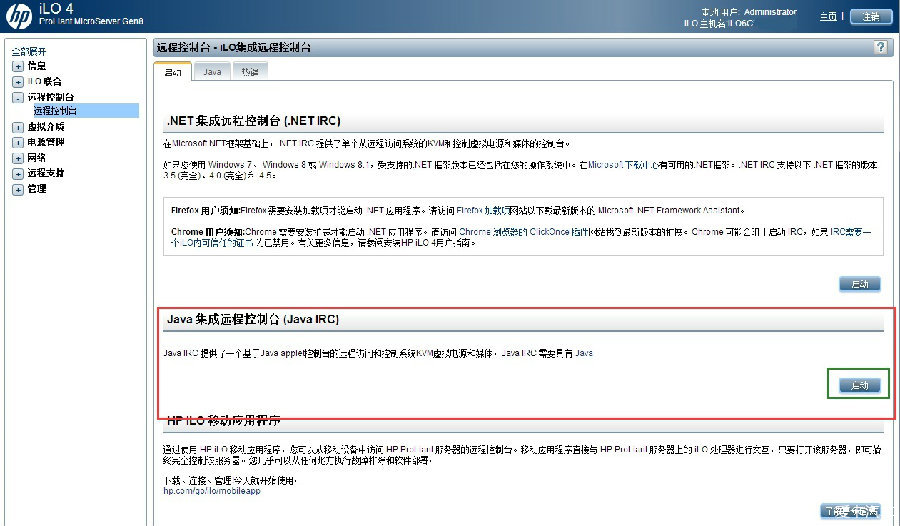900x526 pixels.
Task: Open 电源管理 label in navigation tree
Action: (x=46, y=142)
